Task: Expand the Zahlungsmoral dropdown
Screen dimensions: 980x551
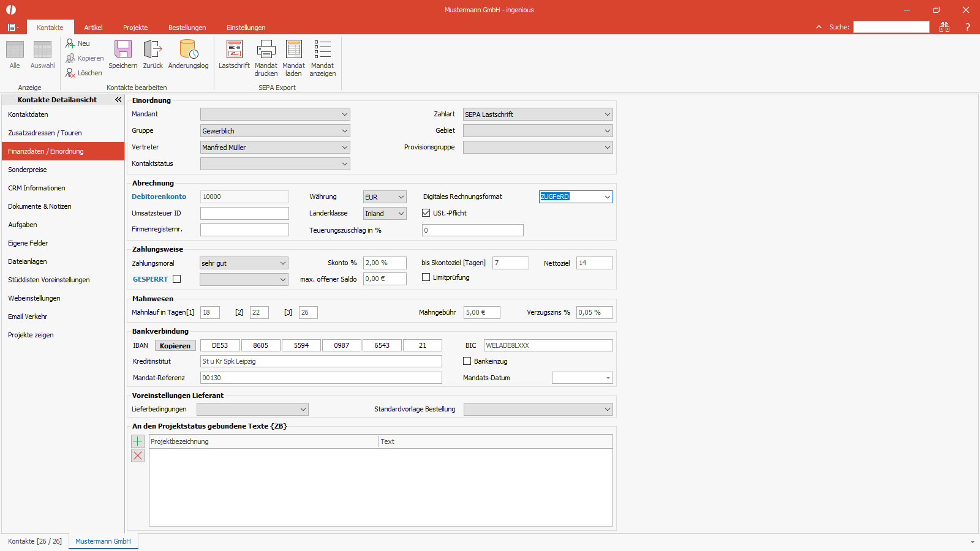Action: point(244,263)
